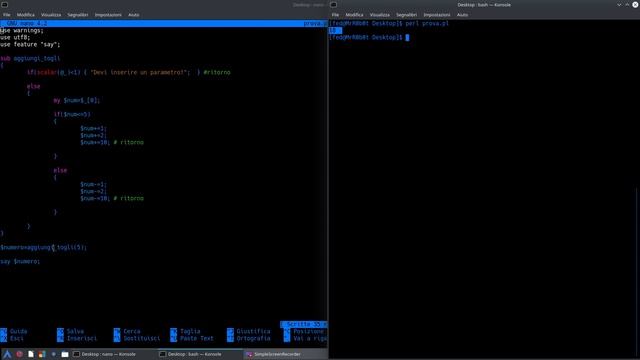Maximize the bash Konsole window
This screenshot has height=360, width=640.
[x=627, y=5]
